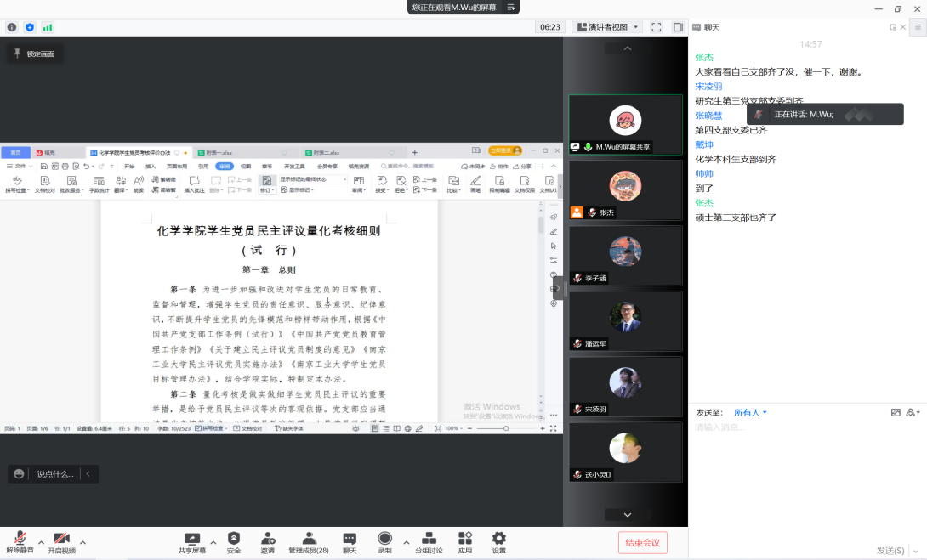Open the 发送至 所有人 recipient dropdown
Viewport: 927px width, 560px height.
pyautogui.click(x=750, y=412)
